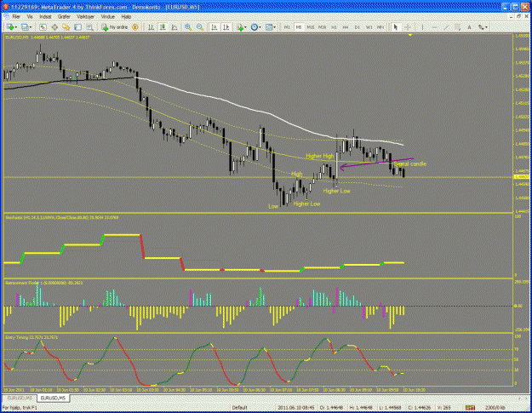
Task: Expand the Periods clock dropdown arrow
Action: 260,27
